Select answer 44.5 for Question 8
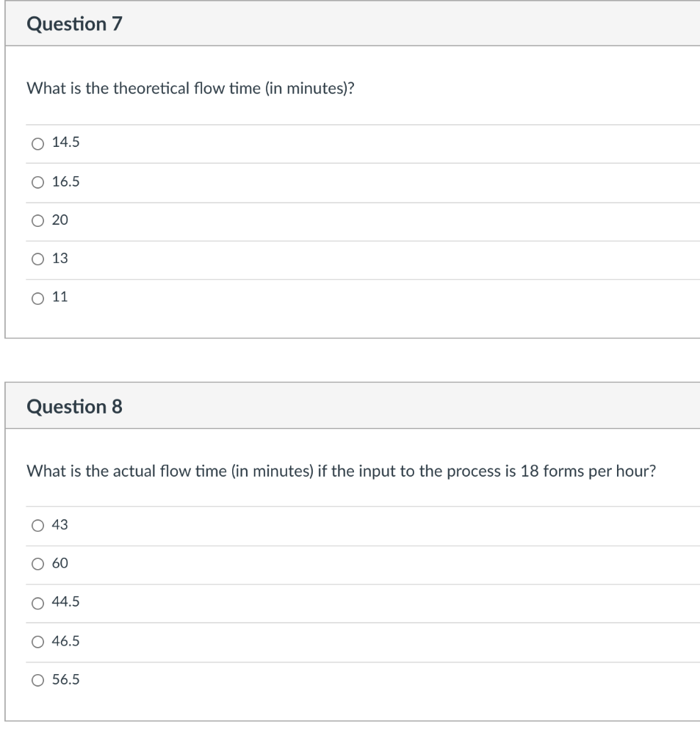The width and height of the screenshot is (700, 752). click(37, 602)
